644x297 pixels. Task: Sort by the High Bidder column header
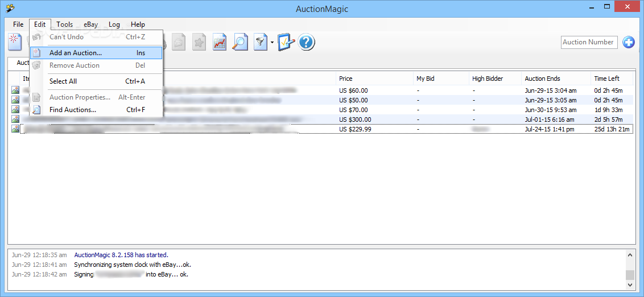pos(496,79)
